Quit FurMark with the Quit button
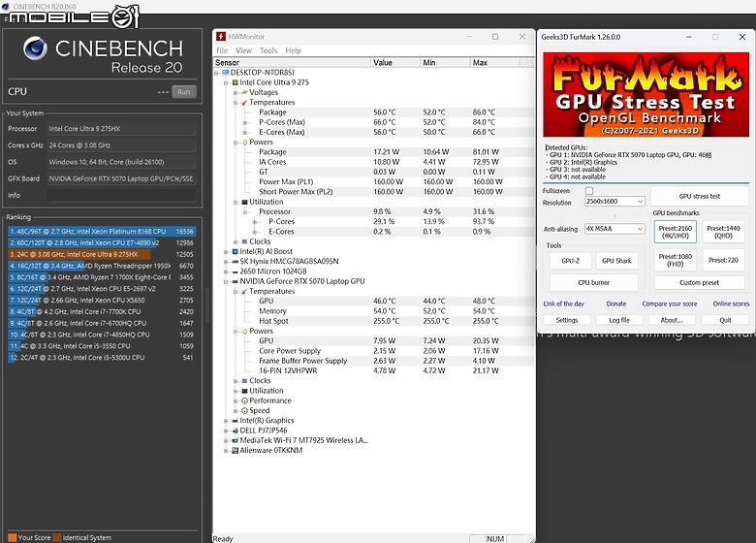Image resolution: width=756 pixels, height=543 pixels. (x=725, y=320)
